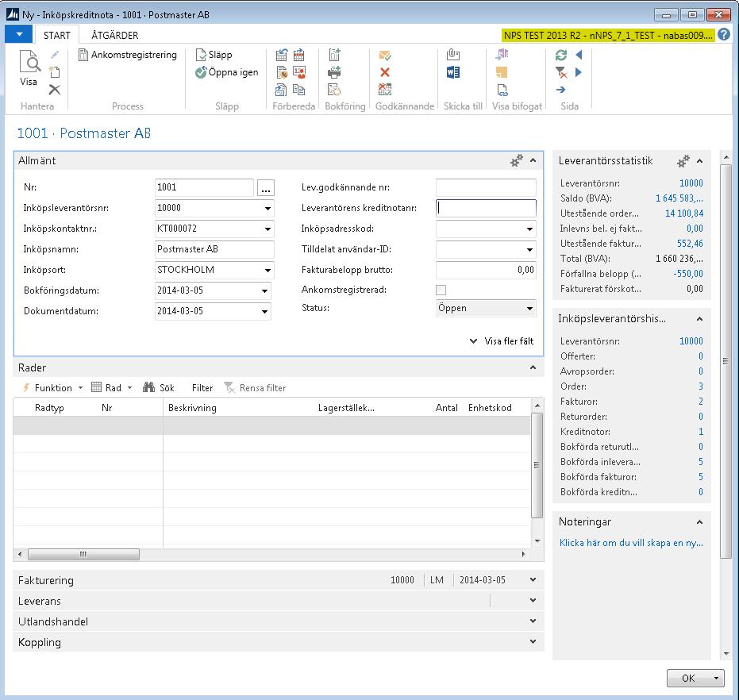739x700 pixels.
Task: Click the Öppna igen button
Action: 227,72
